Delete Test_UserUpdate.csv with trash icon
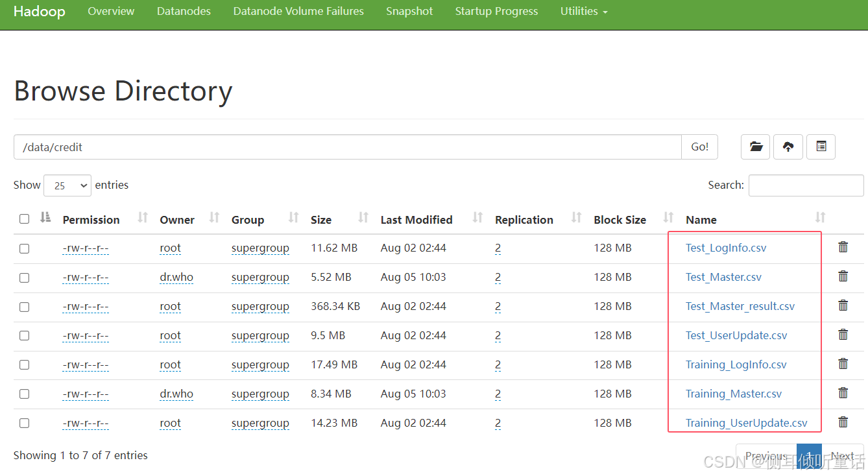Viewport: 868px width, 476px height. [x=843, y=335]
